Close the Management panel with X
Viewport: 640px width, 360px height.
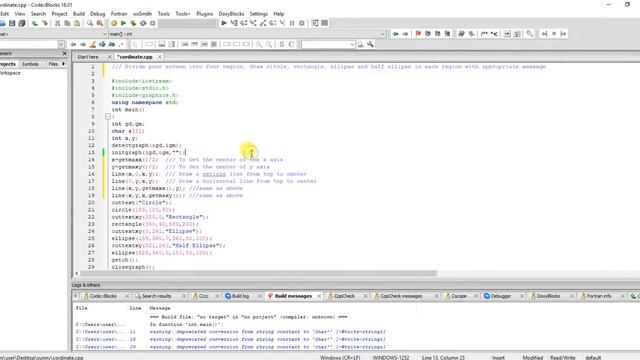pos(64,53)
